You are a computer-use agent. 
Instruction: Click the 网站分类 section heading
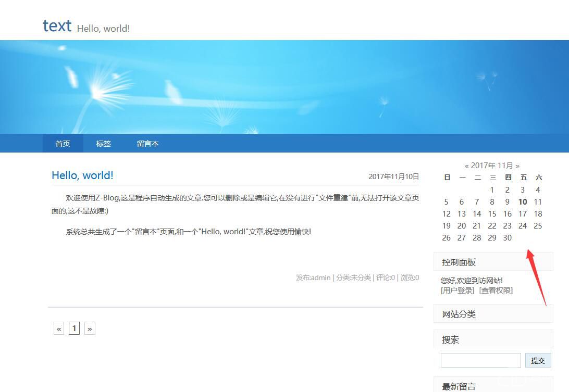pos(459,314)
